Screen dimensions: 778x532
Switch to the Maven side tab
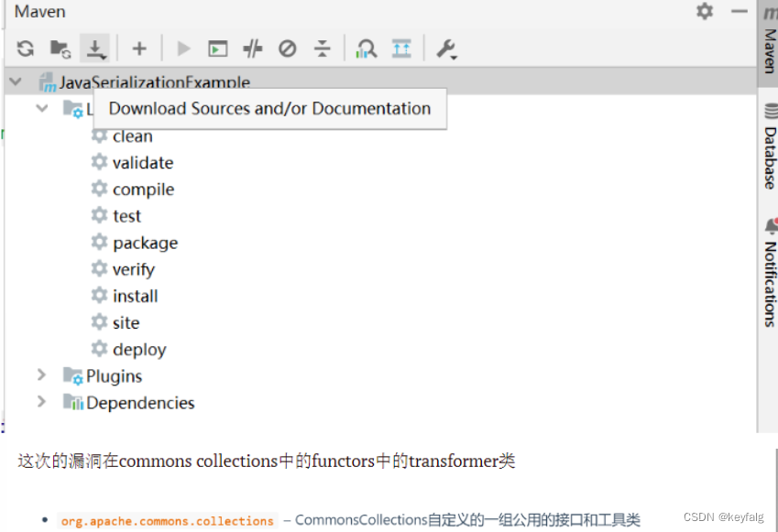[770, 45]
